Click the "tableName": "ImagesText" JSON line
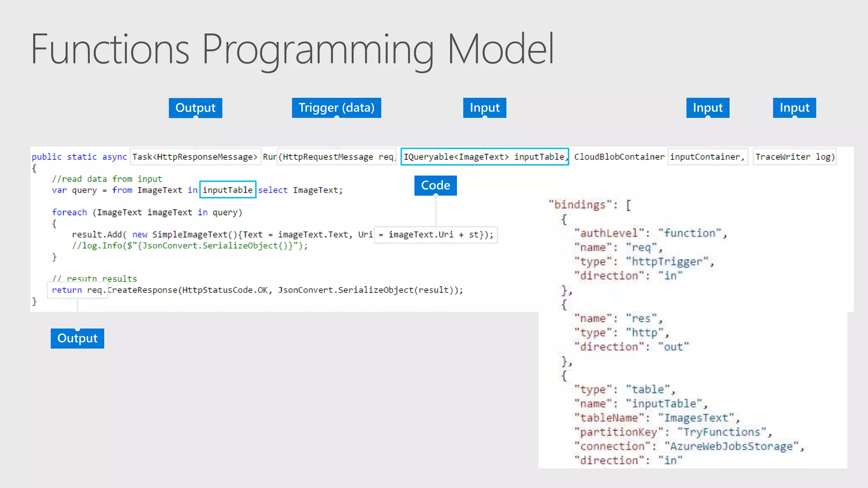Image resolution: width=868 pixels, height=488 pixels. 657,418
